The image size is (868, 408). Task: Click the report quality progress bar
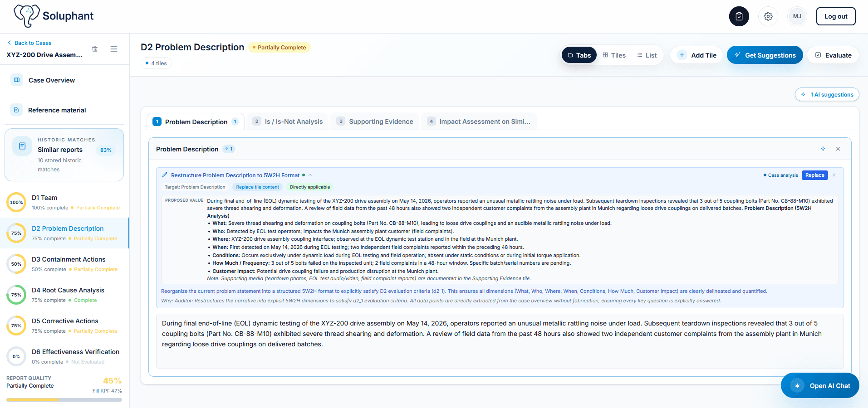coord(64,400)
